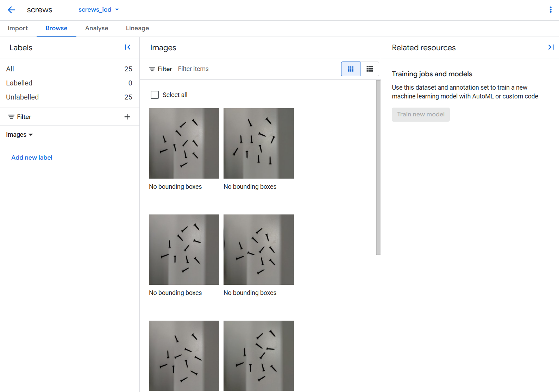This screenshot has height=392, width=559.
Task: Click the Add new label link
Action: [32, 158]
